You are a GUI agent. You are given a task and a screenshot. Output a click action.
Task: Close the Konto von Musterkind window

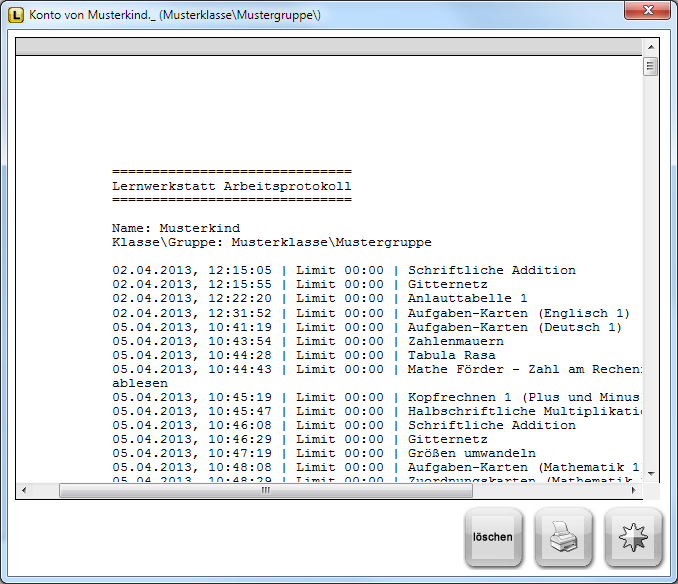(647, 11)
